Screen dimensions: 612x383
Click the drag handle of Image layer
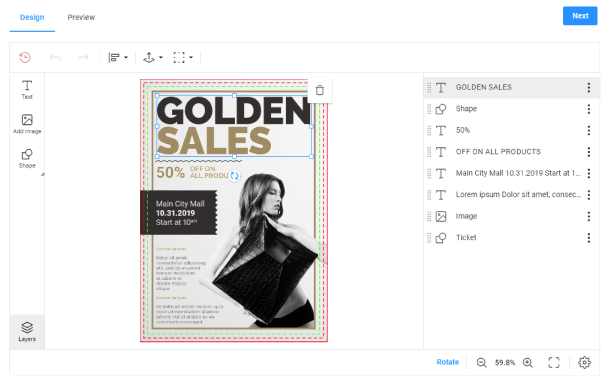[x=429, y=216]
